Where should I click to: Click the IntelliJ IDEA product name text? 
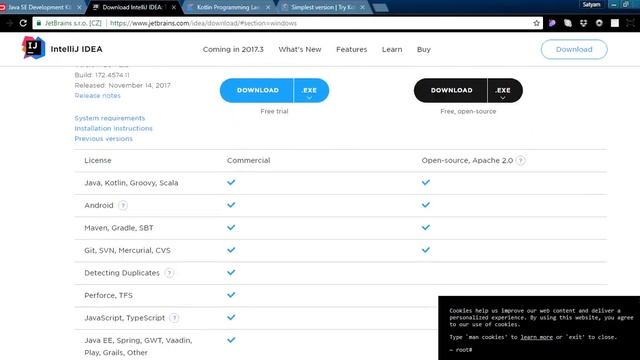[x=77, y=49]
